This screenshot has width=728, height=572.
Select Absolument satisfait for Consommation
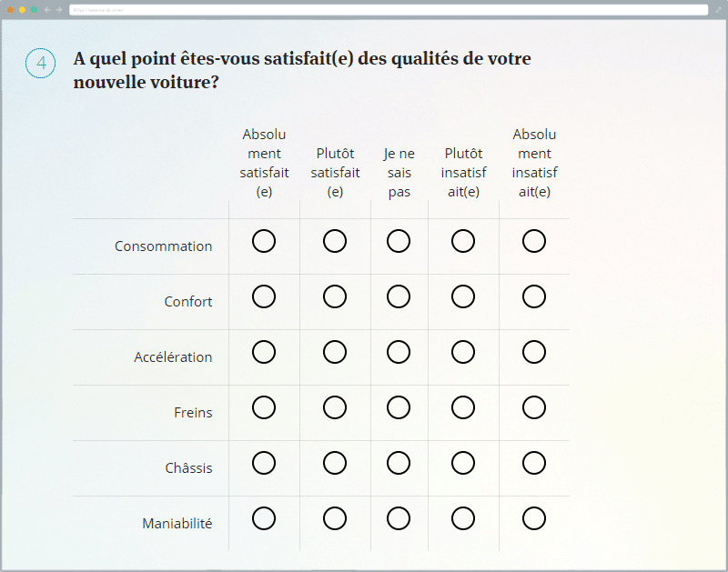tap(264, 241)
